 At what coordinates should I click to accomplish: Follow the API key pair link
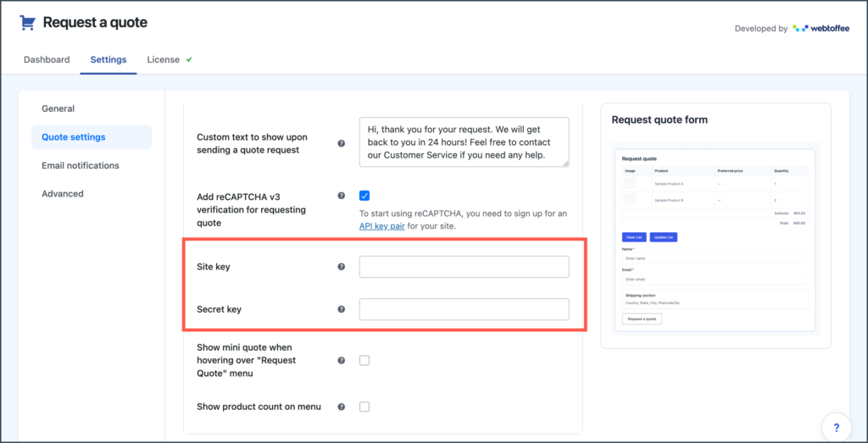click(x=382, y=226)
